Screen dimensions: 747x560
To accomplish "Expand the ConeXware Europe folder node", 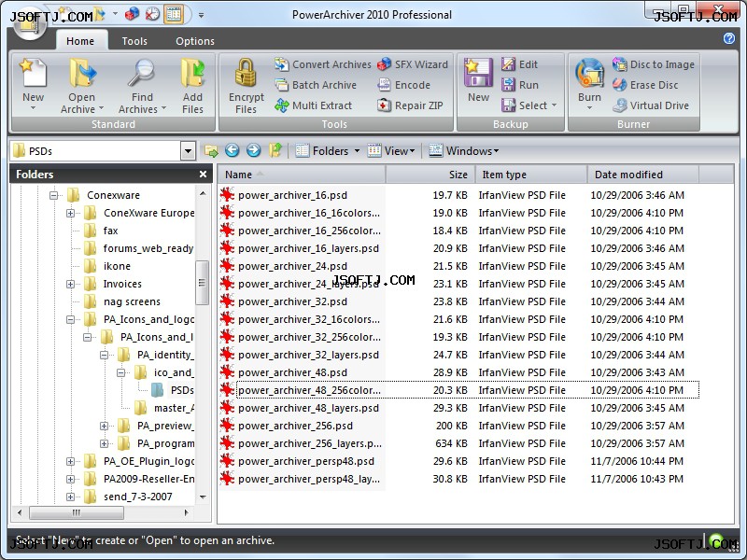I will point(71,213).
